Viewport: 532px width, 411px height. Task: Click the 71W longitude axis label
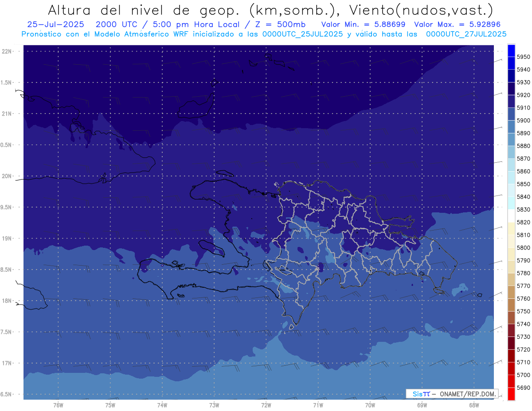(x=318, y=405)
